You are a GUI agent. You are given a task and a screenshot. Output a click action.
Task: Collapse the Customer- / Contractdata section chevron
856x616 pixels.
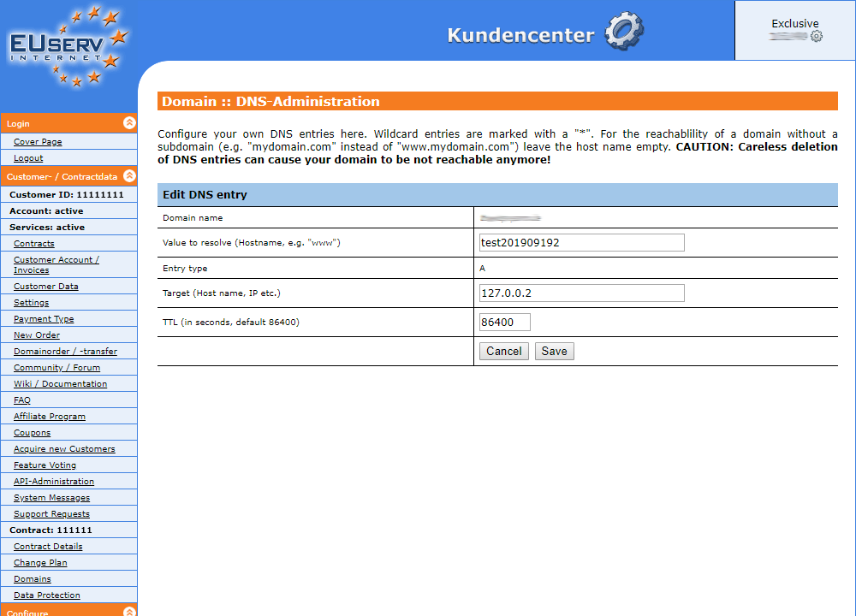point(129,175)
